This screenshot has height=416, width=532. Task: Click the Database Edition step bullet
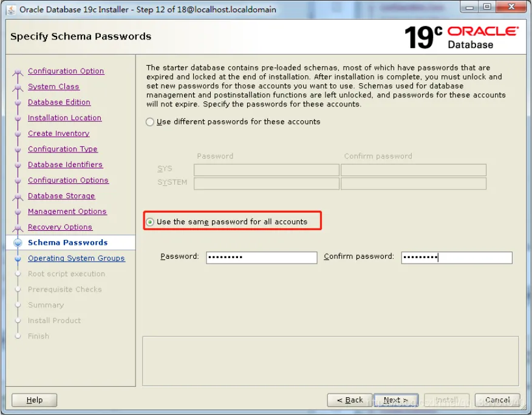click(x=18, y=103)
